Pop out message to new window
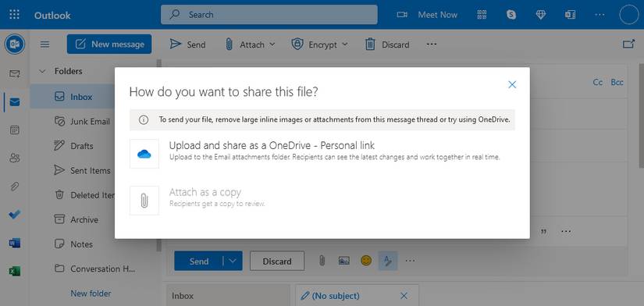The width and height of the screenshot is (644, 306). click(628, 44)
